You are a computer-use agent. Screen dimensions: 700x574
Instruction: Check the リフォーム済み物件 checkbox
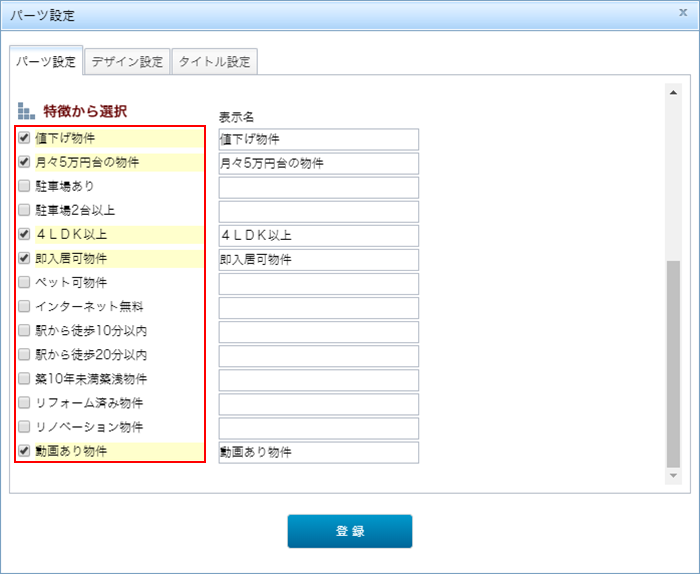(24, 403)
